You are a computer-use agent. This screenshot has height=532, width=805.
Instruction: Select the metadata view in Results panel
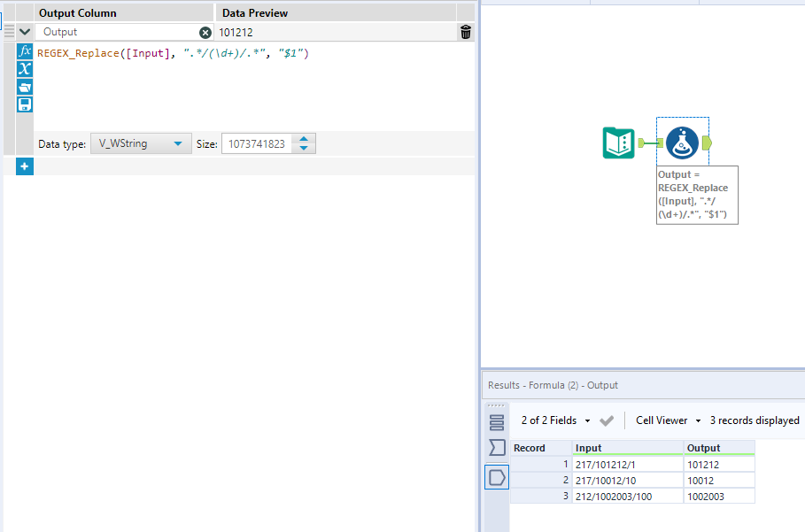pyautogui.click(x=496, y=447)
